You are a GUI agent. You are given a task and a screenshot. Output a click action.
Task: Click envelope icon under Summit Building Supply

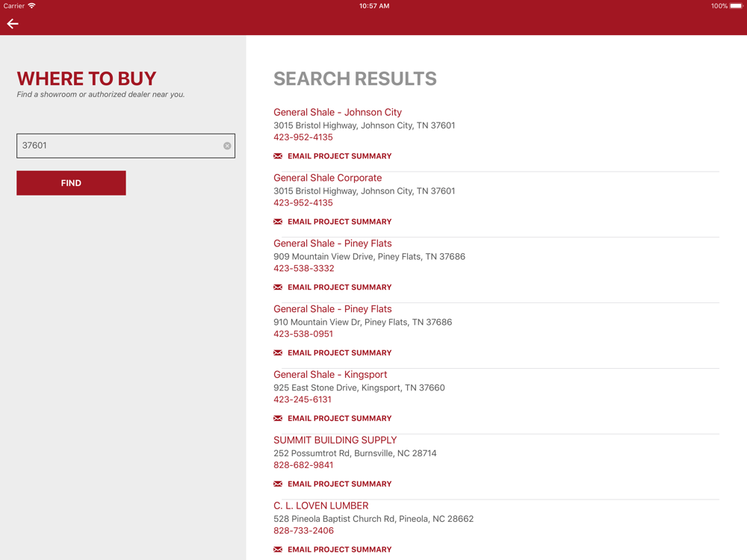coord(278,484)
